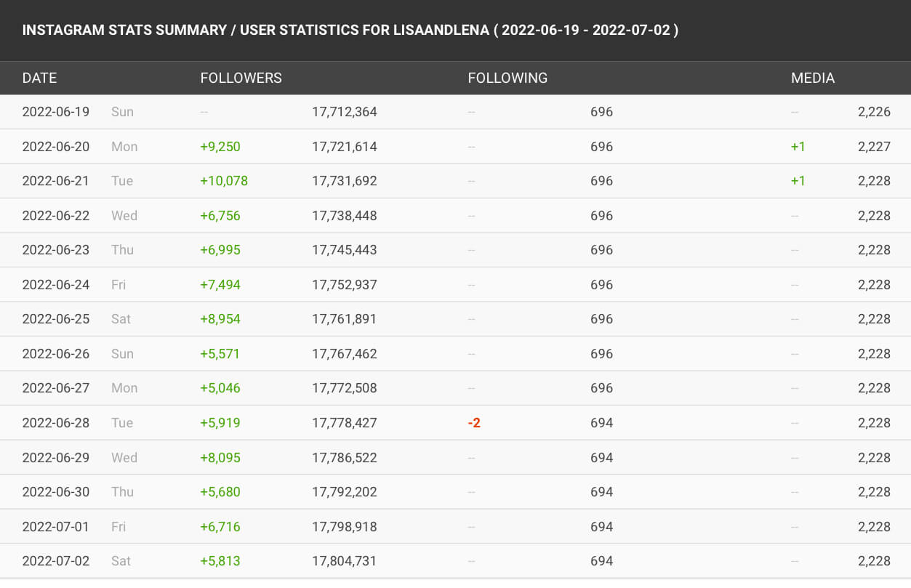This screenshot has height=588, width=911.
Task: Click the red -2 following change
Action: point(474,423)
